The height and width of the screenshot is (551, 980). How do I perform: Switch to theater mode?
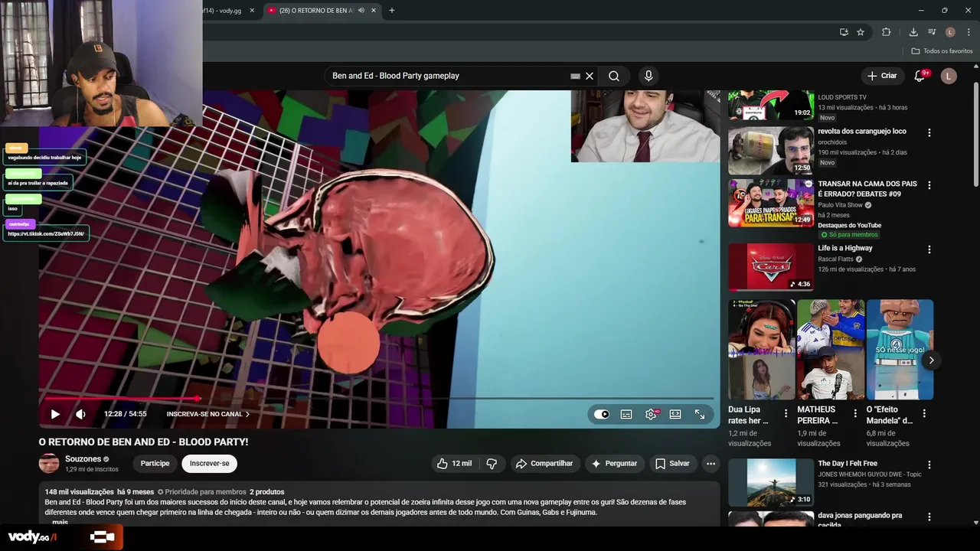click(675, 414)
